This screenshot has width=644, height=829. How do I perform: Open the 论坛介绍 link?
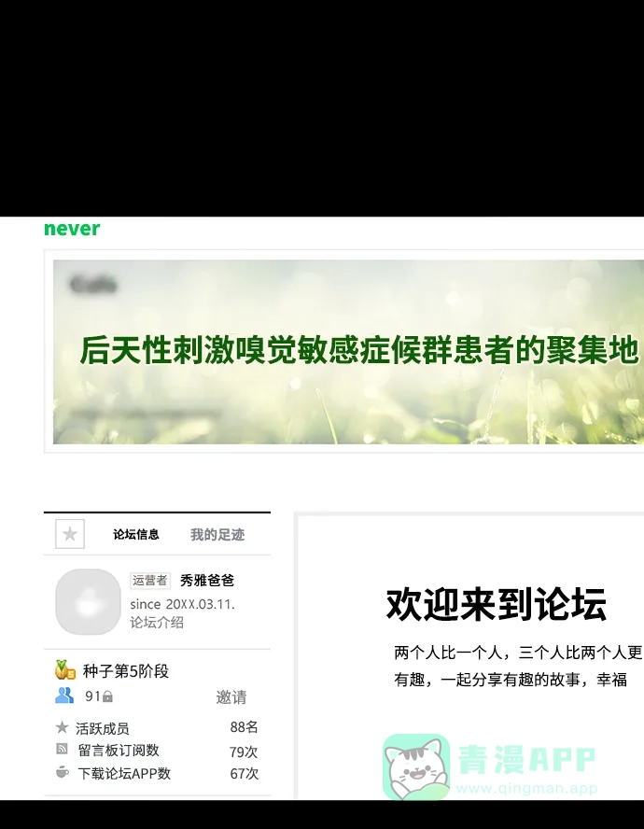point(157,623)
